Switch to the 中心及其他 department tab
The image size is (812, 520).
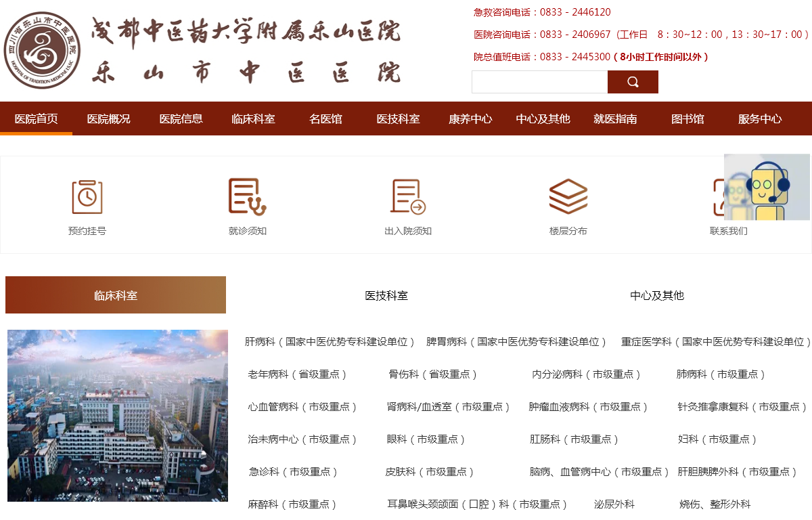click(x=657, y=296)
